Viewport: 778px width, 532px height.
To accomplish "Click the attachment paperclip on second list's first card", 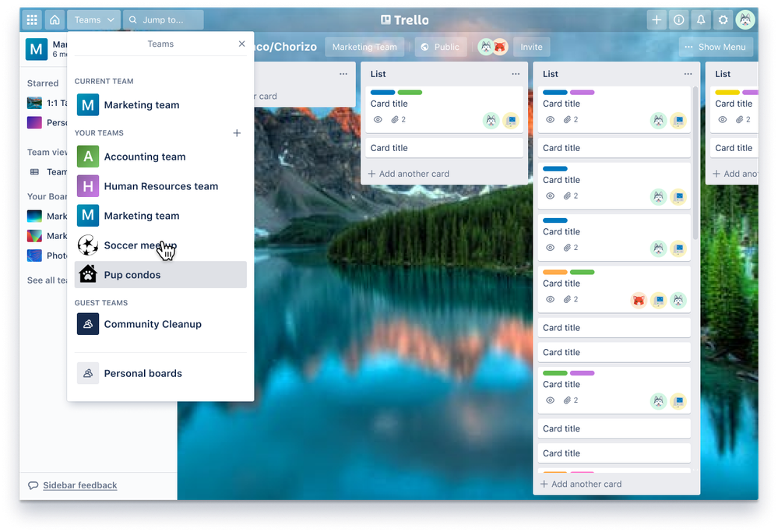I will click(395, 120).
